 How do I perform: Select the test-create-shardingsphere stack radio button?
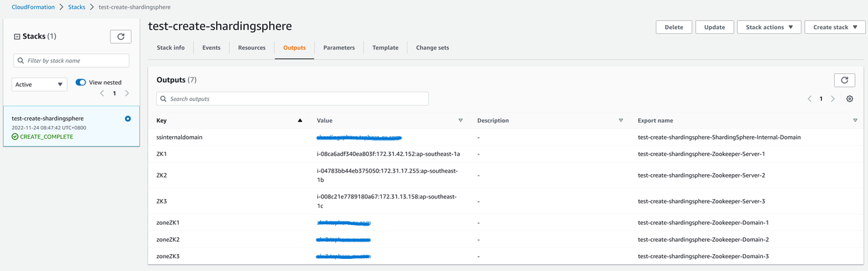click(x=128, y=119)
